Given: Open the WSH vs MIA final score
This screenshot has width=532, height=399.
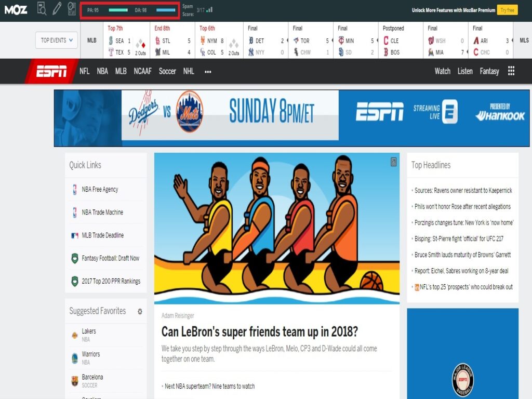Looking at the screenshot, I should pos(446,40).
